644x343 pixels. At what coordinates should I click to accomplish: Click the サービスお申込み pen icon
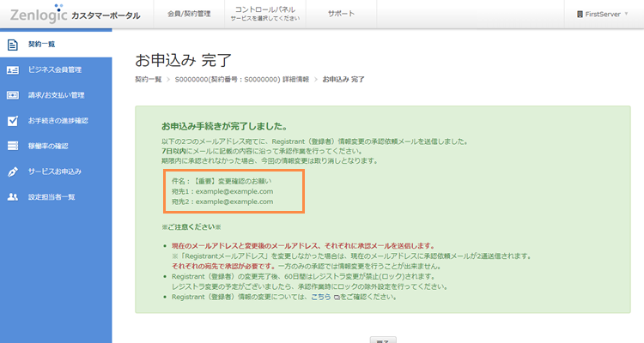coord(13,171)
